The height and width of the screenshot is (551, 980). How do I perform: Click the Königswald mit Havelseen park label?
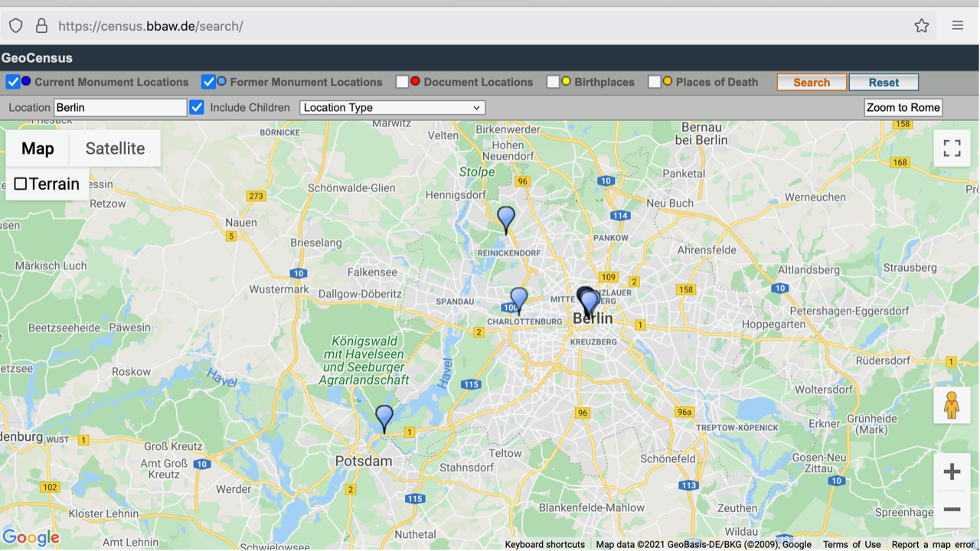point(364,360)
